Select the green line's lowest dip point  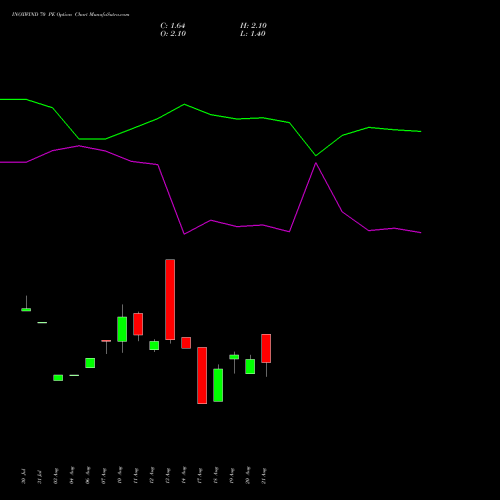(x=316, y=156)
